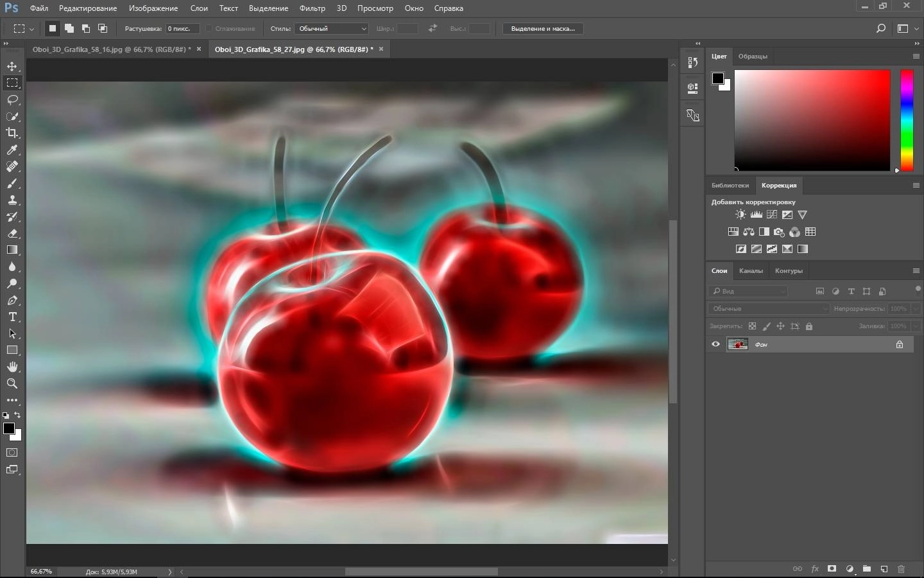This screenshot has height=578, width=924.
Task: Select the Blur tool
Action: [x=12, y=267]
